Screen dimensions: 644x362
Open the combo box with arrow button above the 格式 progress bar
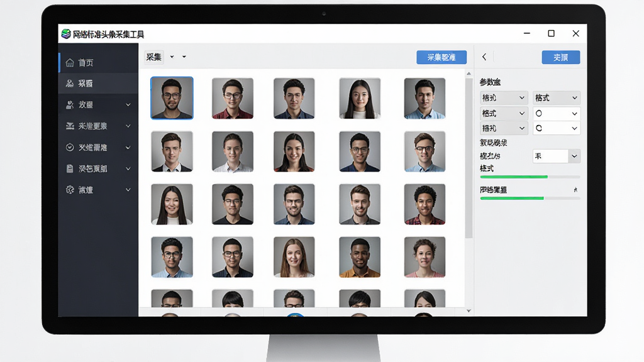(557, 156)
